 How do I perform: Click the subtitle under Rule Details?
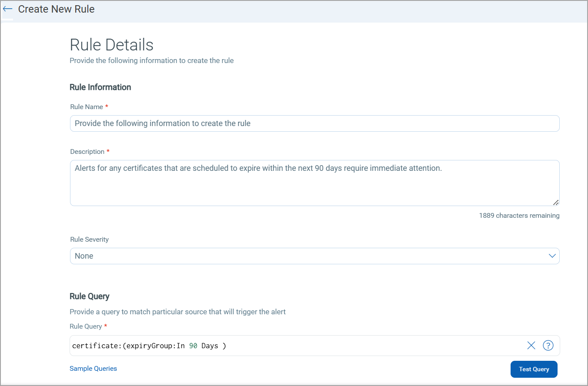click(x=152, y=61)
